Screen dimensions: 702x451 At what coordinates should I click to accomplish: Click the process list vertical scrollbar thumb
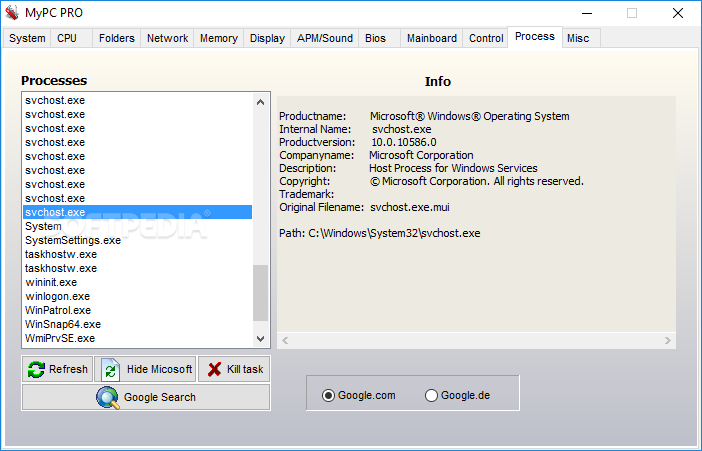(x=261, y=293)
